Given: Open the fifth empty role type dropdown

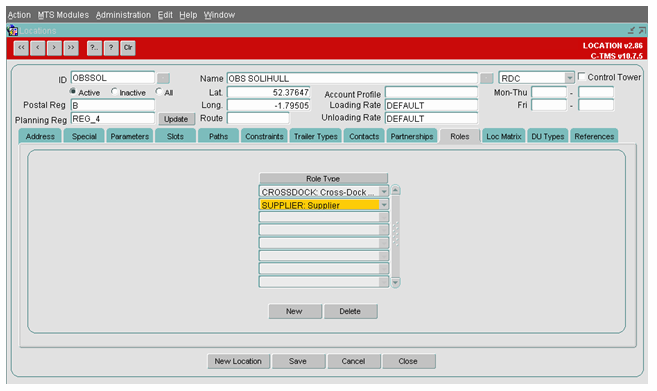Looking at the screenshot, I should click(x=383, y=243).
